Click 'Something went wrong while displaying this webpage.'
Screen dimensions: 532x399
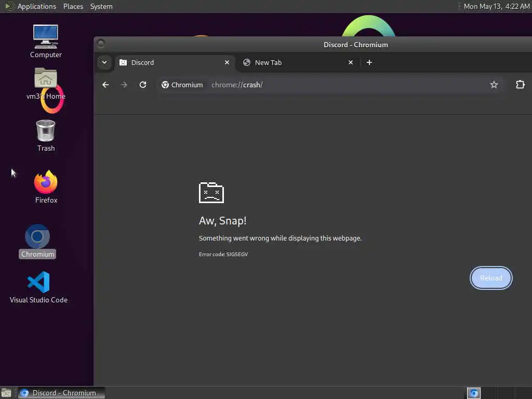click(280, 238)
